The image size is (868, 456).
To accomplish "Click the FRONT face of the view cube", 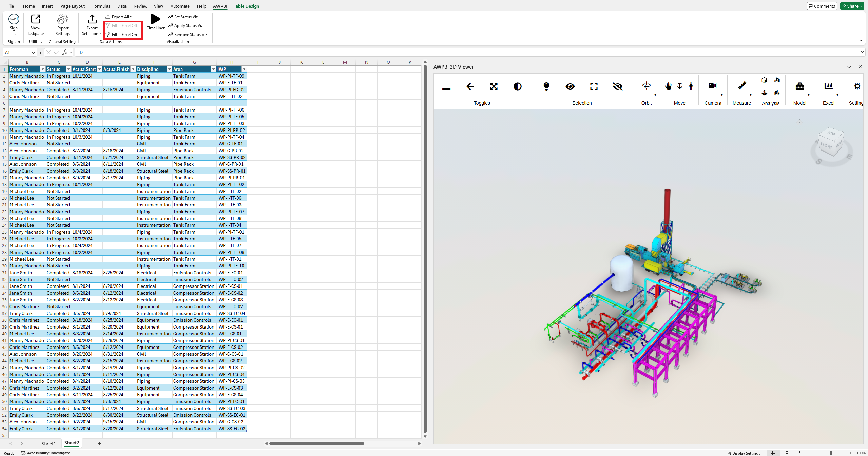I will (826, 146).
